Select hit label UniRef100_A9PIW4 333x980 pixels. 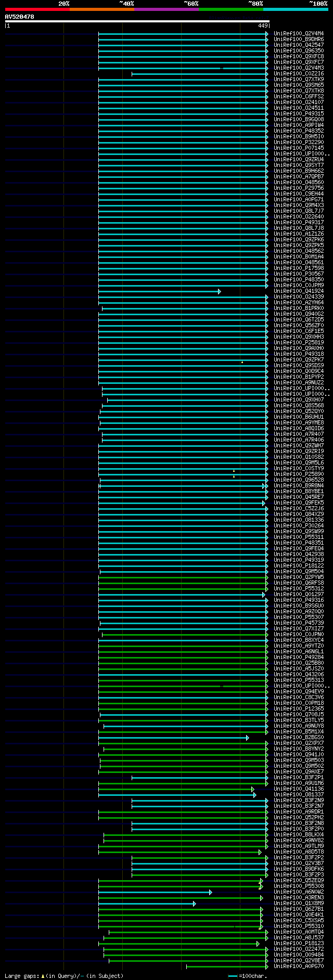pyautogui.click(x=299, y=125)
